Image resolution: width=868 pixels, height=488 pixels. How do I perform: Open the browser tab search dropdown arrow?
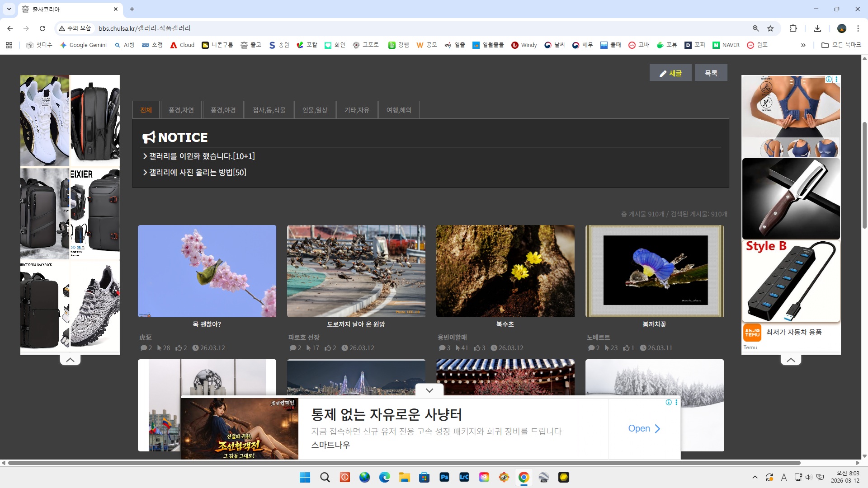click(9, 9)
